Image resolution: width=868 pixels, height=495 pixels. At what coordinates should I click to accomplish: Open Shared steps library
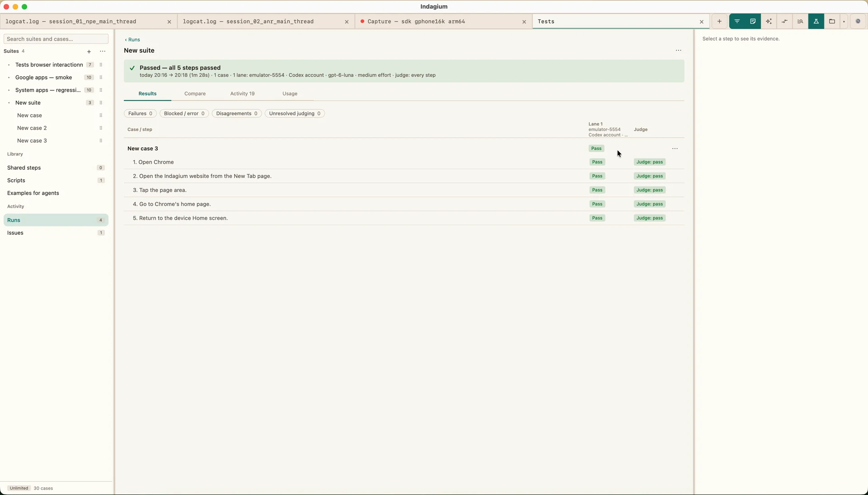coord(56,168)
